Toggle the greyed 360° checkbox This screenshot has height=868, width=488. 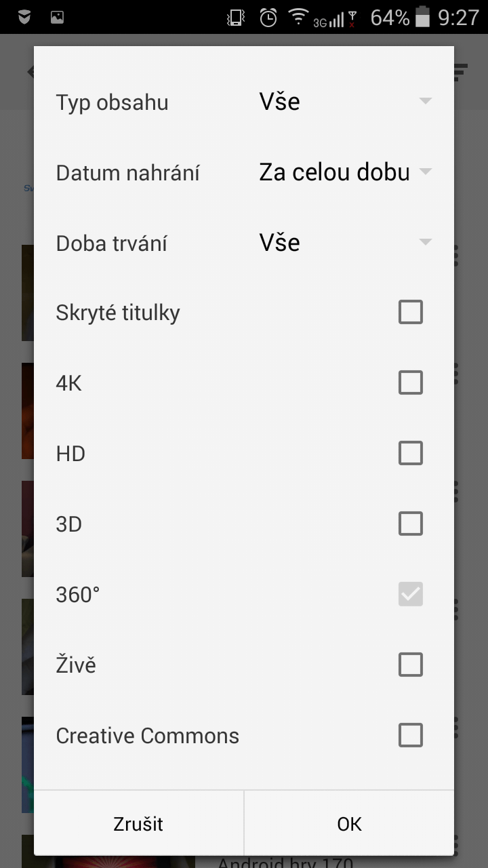411,595
